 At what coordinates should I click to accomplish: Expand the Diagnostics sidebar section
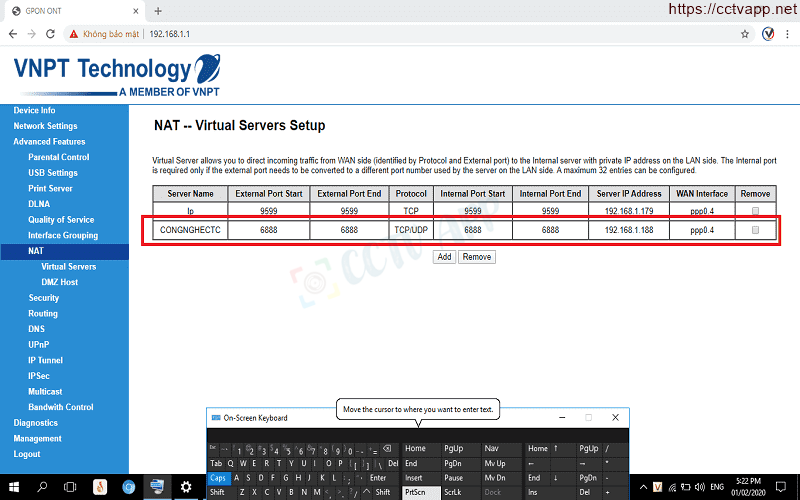click(35, 423)
